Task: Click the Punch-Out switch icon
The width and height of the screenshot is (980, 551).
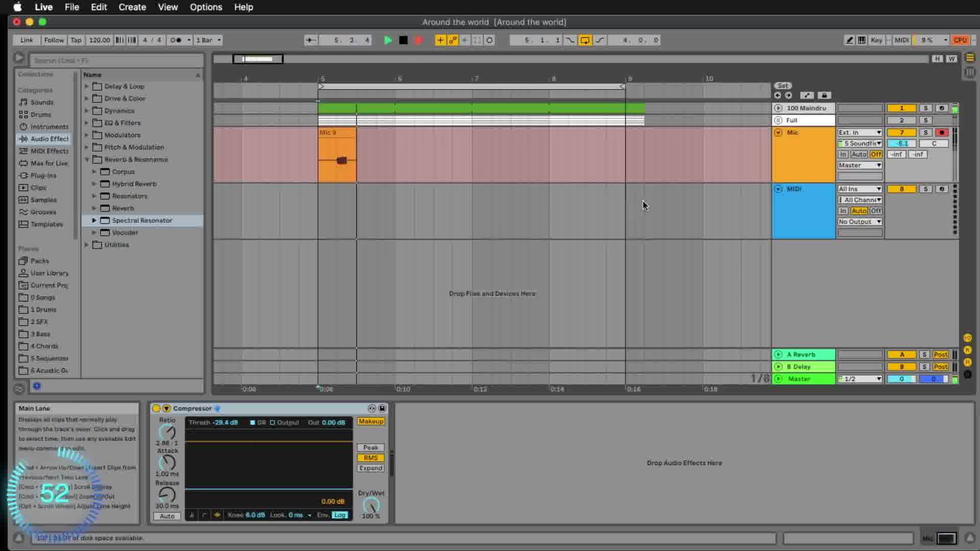Action: (600, 40)
